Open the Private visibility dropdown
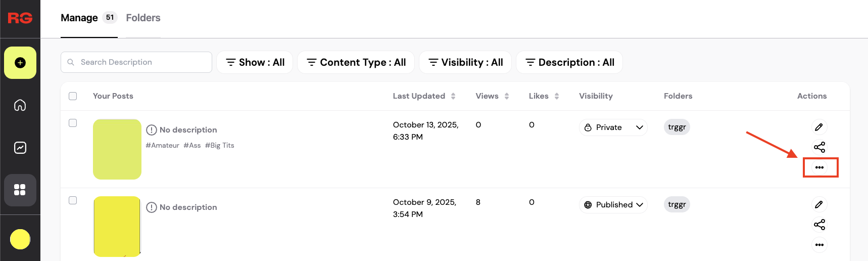Viewport: 868px width, 261px height. (613, 127)
